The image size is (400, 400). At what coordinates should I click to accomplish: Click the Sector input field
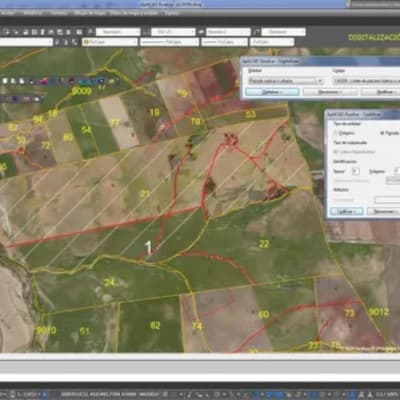click(x=356, y=171)
